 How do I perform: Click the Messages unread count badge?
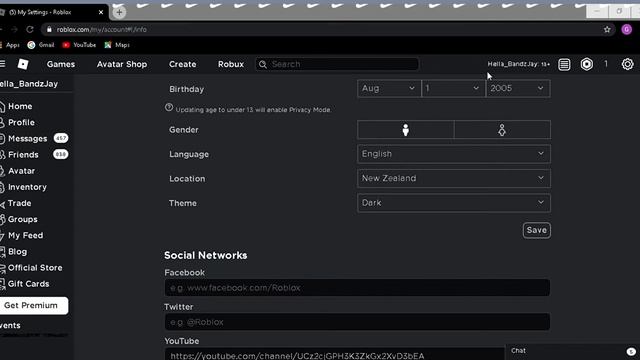(61, 138)
